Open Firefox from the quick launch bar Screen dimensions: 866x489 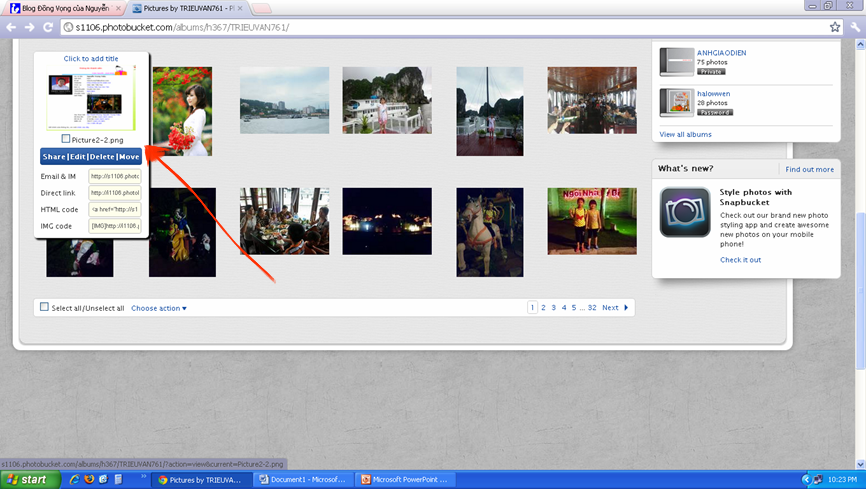tap(89, 480)
